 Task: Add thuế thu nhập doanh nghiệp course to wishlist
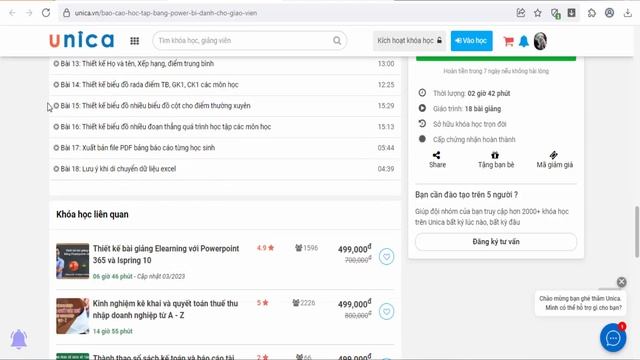coord(386,311)
